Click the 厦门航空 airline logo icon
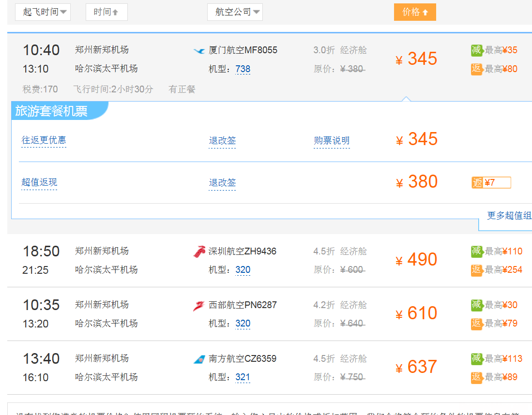The image size is (532, 415). coord(199,51)
